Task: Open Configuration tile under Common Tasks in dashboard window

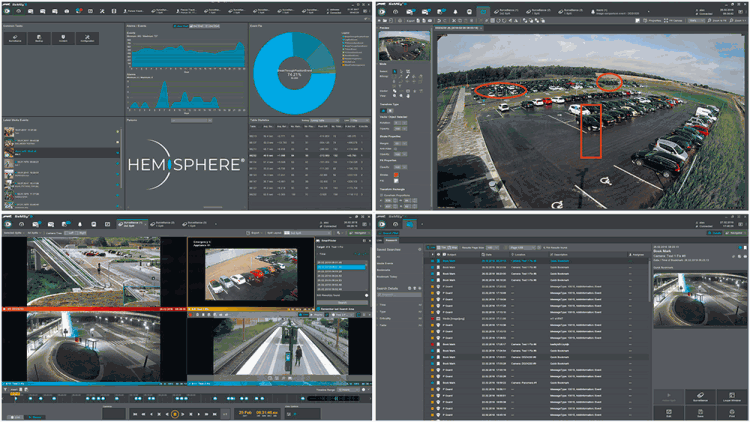Action: point(87,38)
